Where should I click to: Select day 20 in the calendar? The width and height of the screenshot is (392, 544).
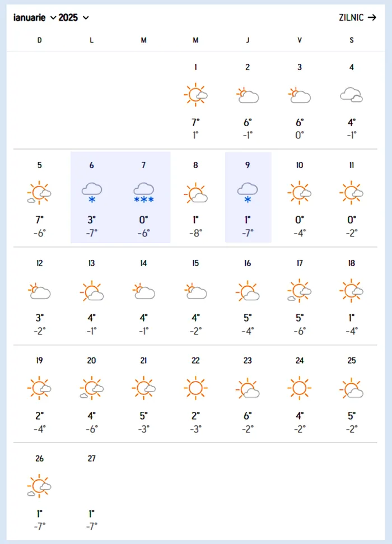pyautogui.click(x=92, y=360)
